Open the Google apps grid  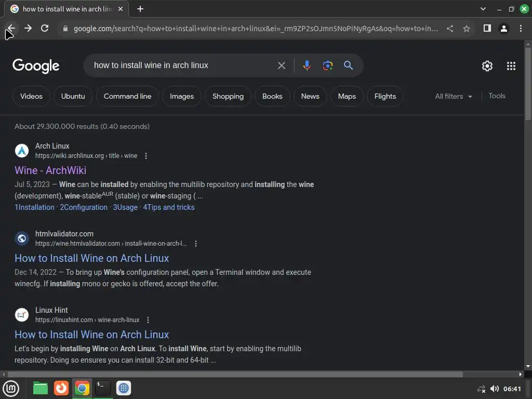pyautogui.click(x=511, y=66)
